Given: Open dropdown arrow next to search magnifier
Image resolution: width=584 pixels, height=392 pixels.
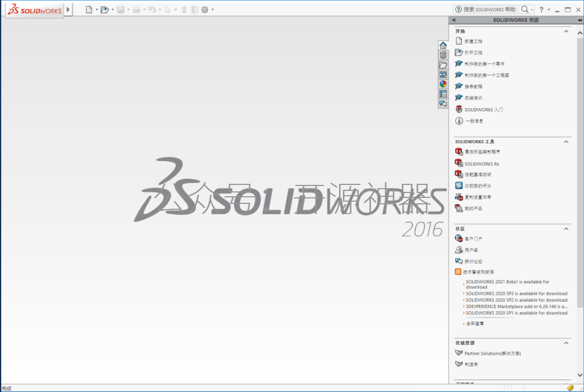Looking at the screenshot, I should pos(532,10).
